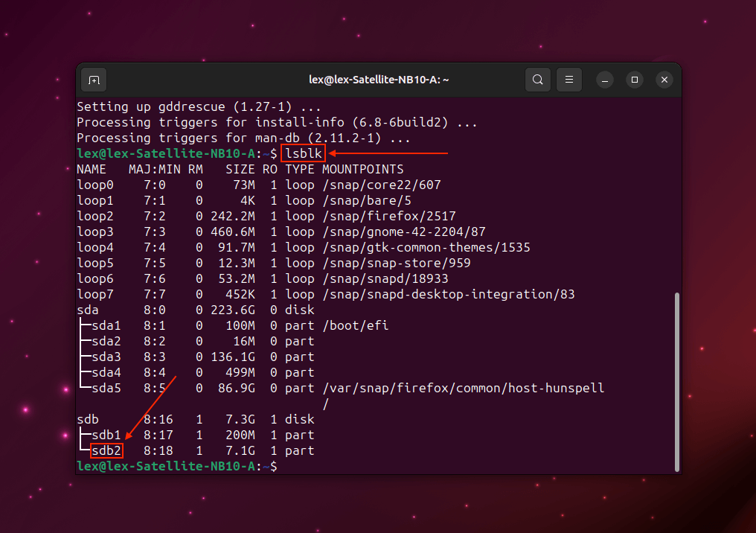Screen dimensions: 756x533
Task: Minimize the terminal window
Action: (x=605, y=80)
